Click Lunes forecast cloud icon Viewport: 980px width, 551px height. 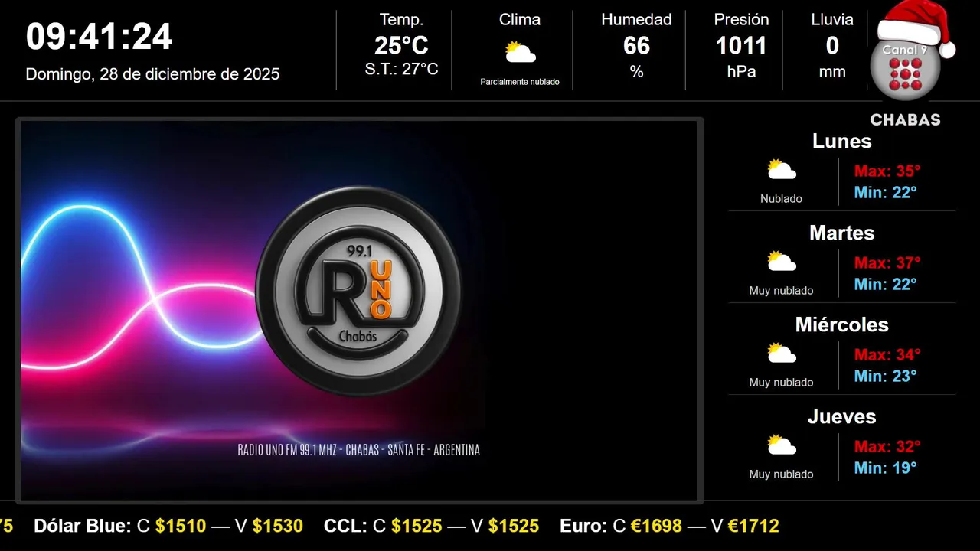click(782, 170)
